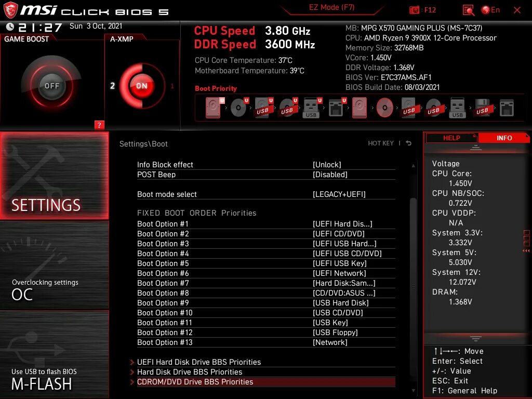Open the BIOS search magnifier icon

click(468, 10)
